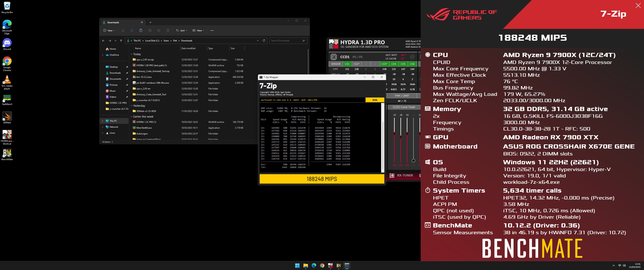The width and height of the screenshot is (644, 270).
Task: Open See more ellipsis in Explorer toolbar
Action: click(x=212, y=31)
